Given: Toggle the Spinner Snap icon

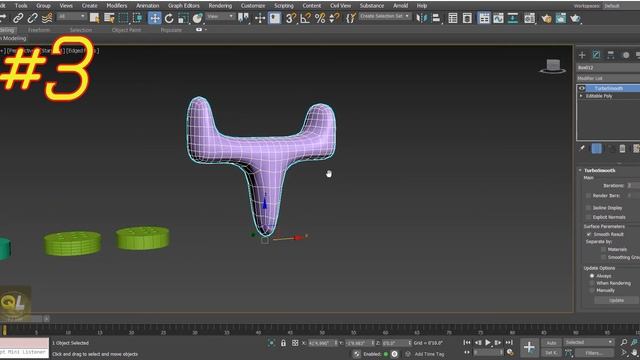Looking at the screenshot, I should pyautogui.click(x=334, y=18).
